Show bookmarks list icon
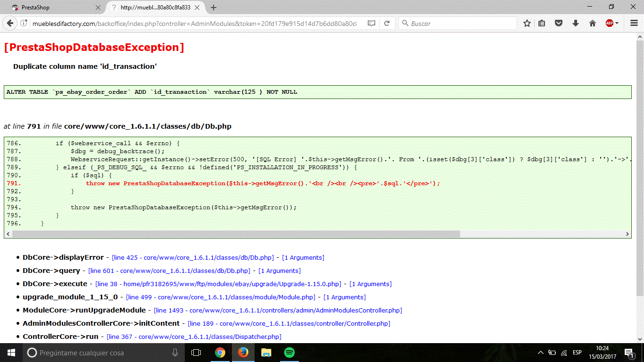The height and width of the screenshot is (362, 644). 542,23
